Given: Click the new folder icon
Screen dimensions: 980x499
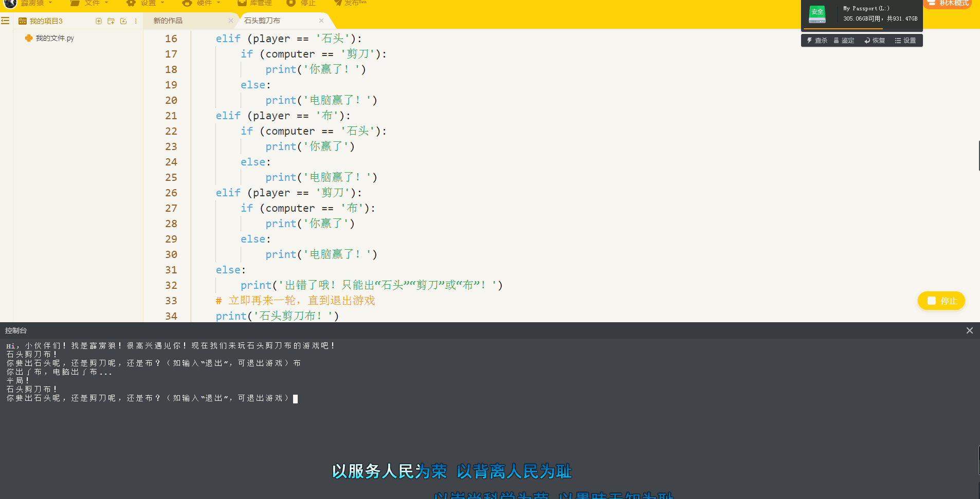Looking at the screenshot, I should pos(111,21).
